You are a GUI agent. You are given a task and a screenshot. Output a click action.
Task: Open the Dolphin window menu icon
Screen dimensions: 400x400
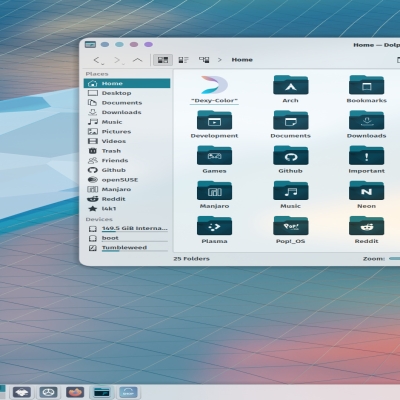[90, 44]
